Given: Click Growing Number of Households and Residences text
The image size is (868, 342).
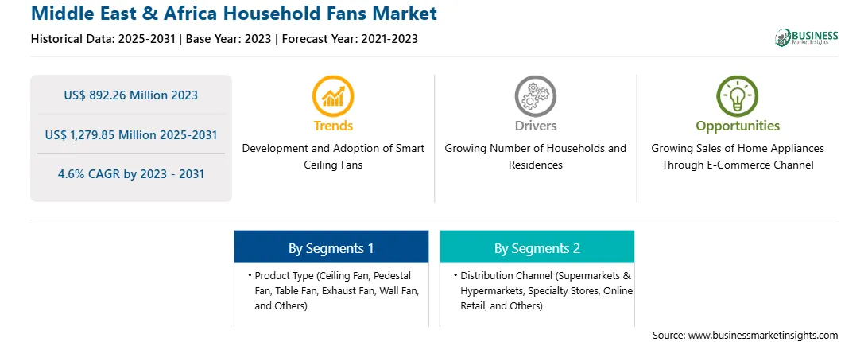Looking at the screenshot, I should tap(535, 157).
